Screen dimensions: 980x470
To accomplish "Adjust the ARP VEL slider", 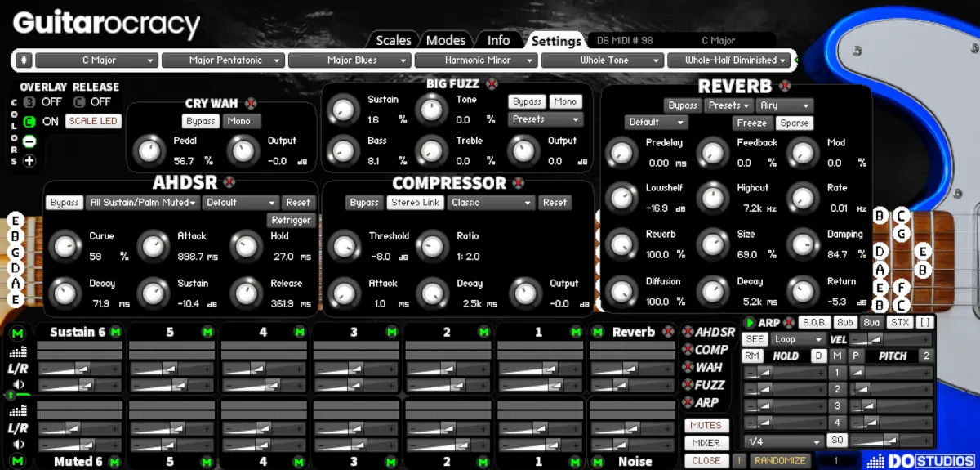I will (x=891, y=339).
